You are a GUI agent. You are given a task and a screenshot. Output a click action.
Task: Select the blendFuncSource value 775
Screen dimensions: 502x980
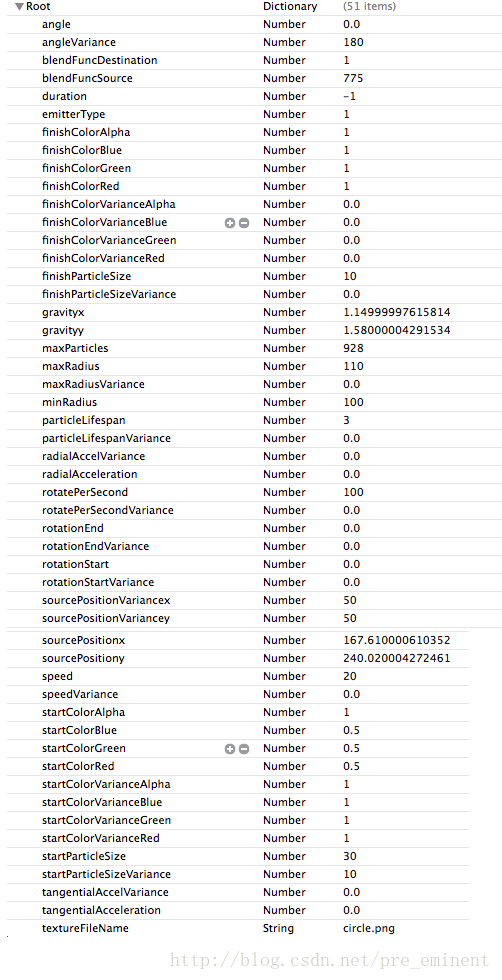[x=353, y=79]
